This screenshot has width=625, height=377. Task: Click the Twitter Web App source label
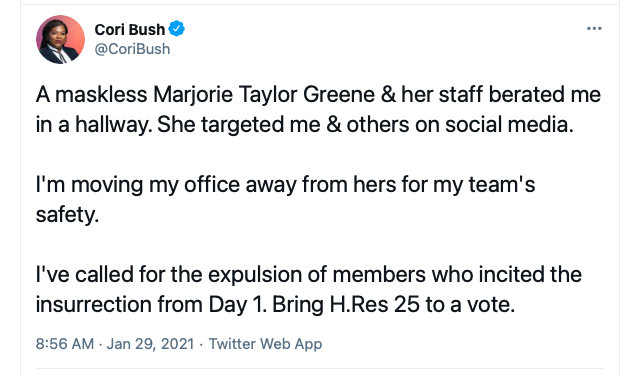pos(265,344)
